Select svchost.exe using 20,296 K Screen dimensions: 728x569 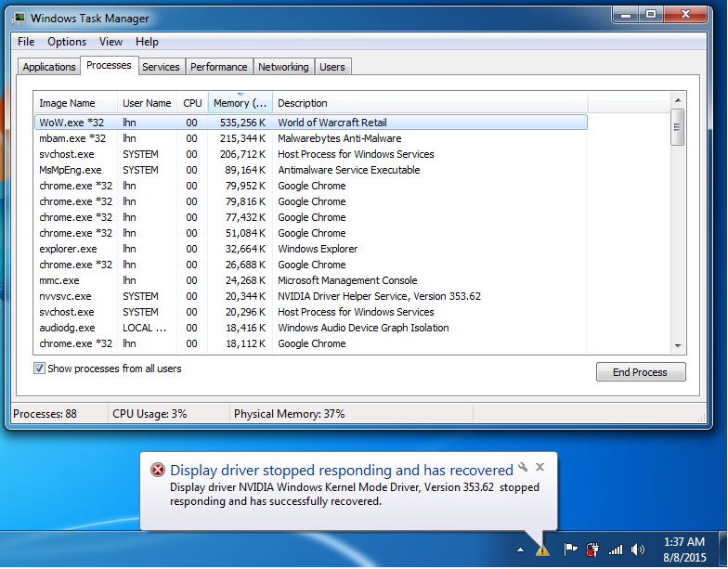[x=310, y=312]
